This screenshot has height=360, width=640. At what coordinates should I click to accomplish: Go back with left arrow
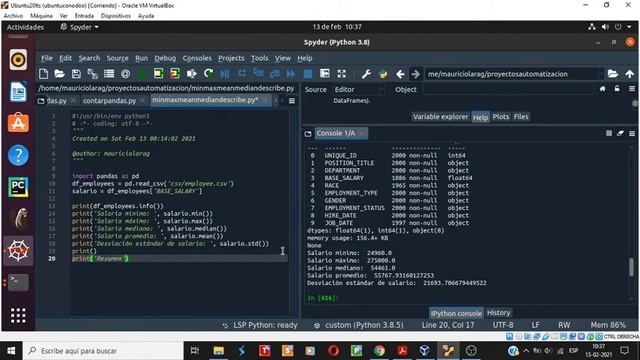[x=400, y=74]
